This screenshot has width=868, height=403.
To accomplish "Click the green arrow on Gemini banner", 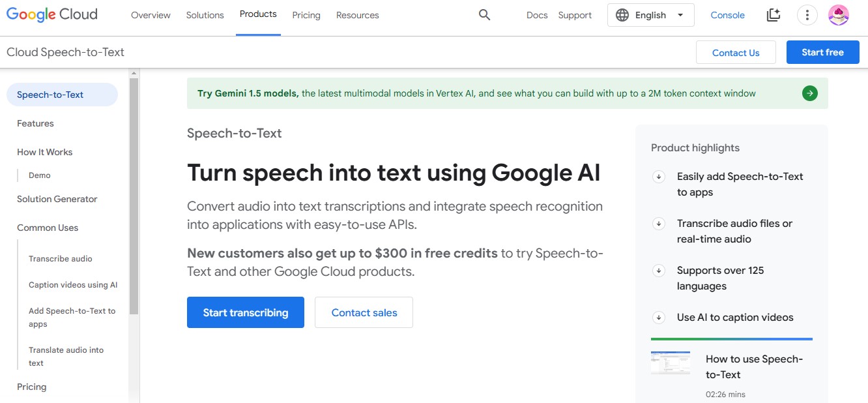I will (809, 93).
